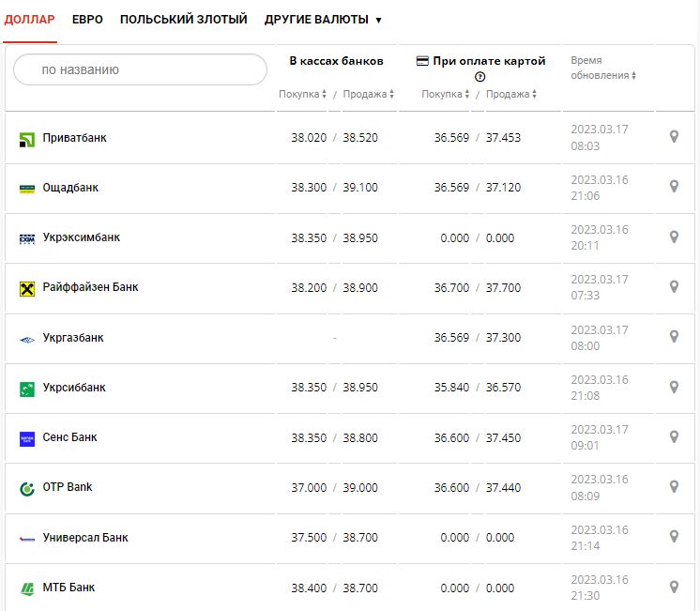Expand the ДРУГИЕ ВАЛЮТЫ dropdown
The image size is (700, 611).
click(323, 20)
